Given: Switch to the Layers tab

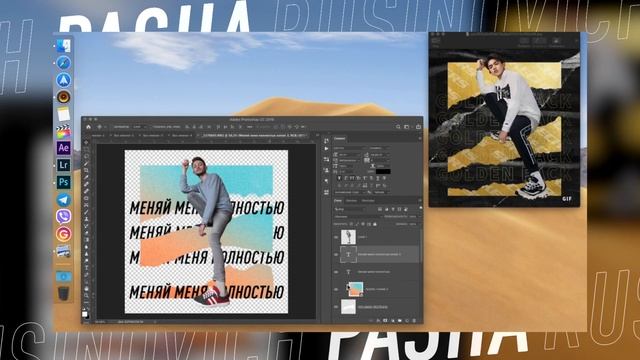Looking at the screenshot, I should coord(338,200).
